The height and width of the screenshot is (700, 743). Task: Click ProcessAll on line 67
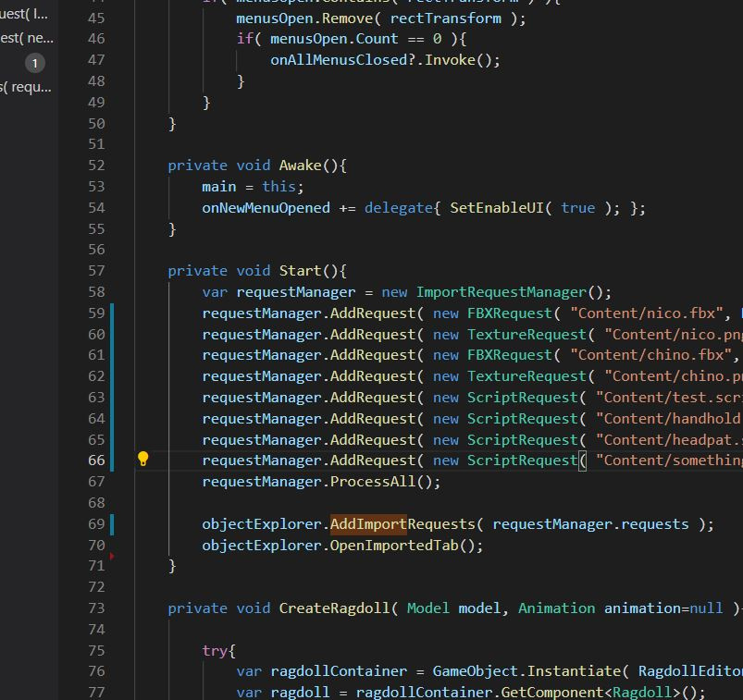[x=373, y=482]
